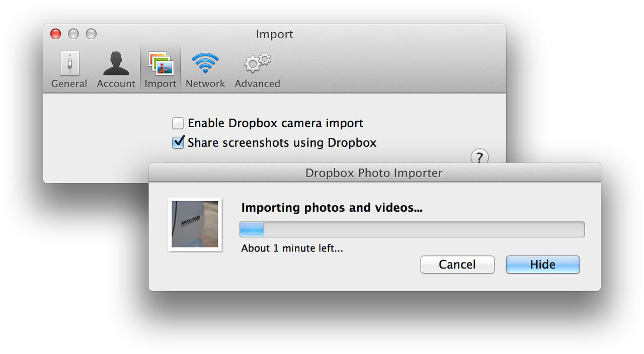Close the Import preferences window
The image size is (644, 354).
point(55,34)
